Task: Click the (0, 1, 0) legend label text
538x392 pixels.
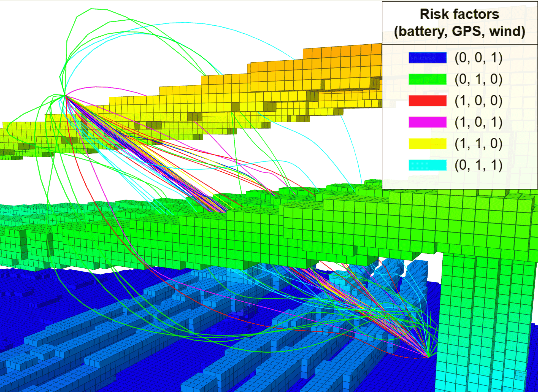Action: pos(478,79)
